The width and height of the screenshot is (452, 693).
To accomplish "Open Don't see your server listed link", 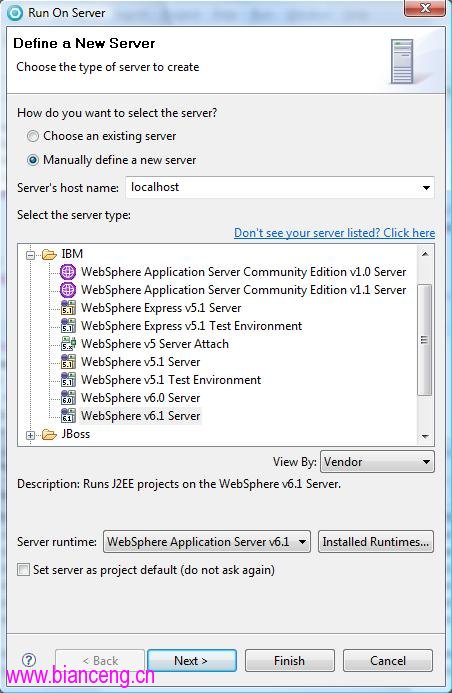I will [334, 233].
